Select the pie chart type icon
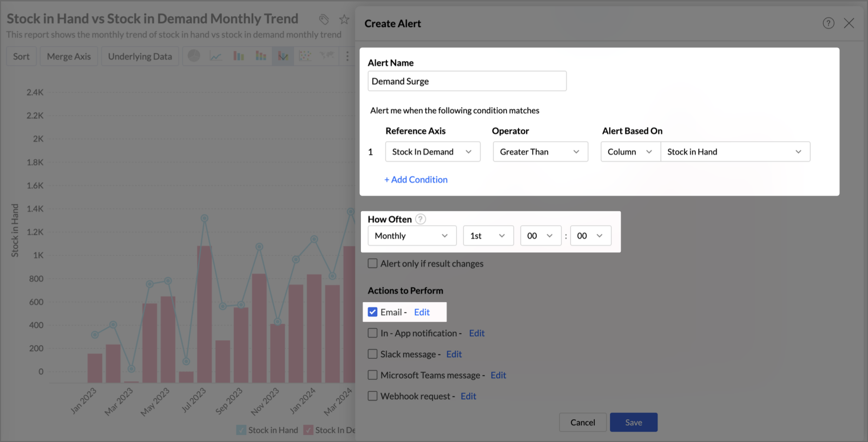Viewport: 868px width, 442px height. (x=194, y=56)
